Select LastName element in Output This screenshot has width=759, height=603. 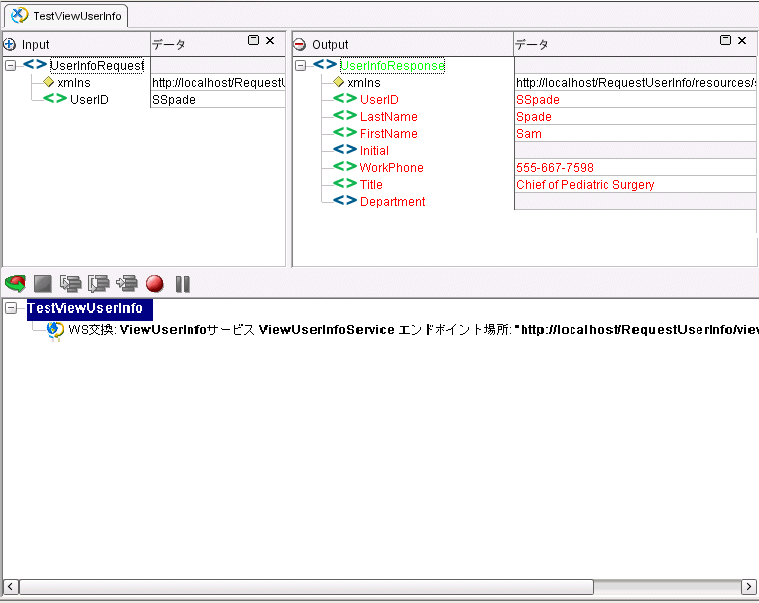[389, 117]
